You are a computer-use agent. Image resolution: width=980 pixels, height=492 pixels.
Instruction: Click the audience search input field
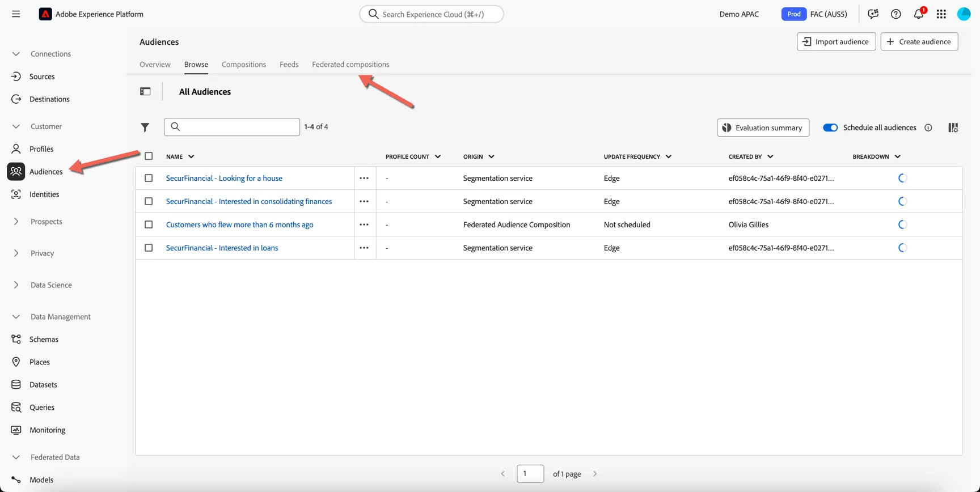pos(232,127)
